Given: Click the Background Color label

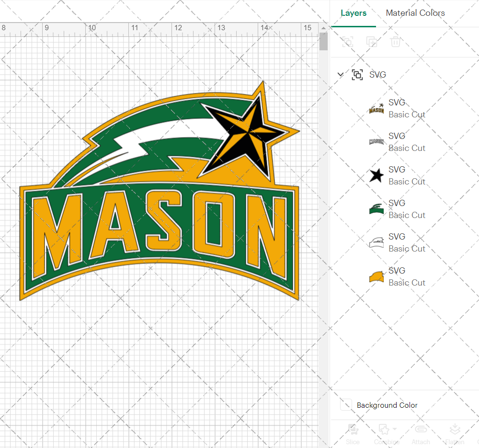Looking at the screenshot, I should pyautogui.click(x=387, y=405).
